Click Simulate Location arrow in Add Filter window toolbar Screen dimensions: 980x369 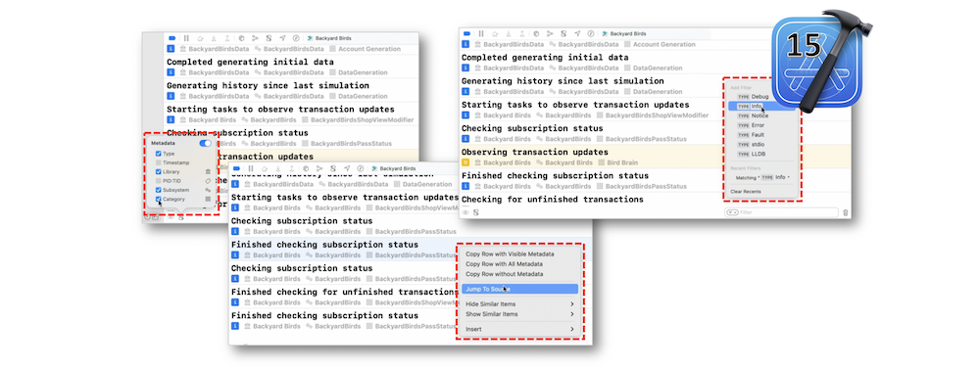coord(577,33)
